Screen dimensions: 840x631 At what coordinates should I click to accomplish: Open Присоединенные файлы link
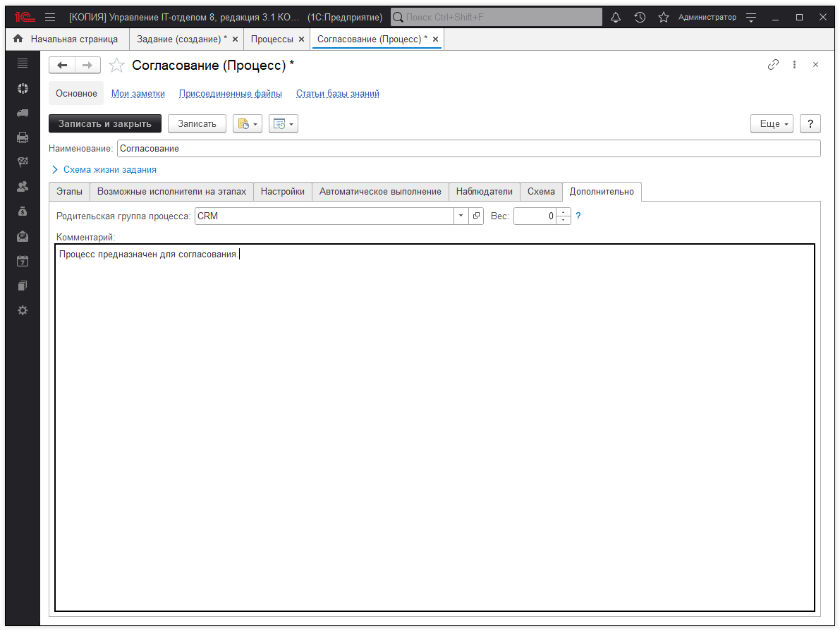[x=230, y=94]
